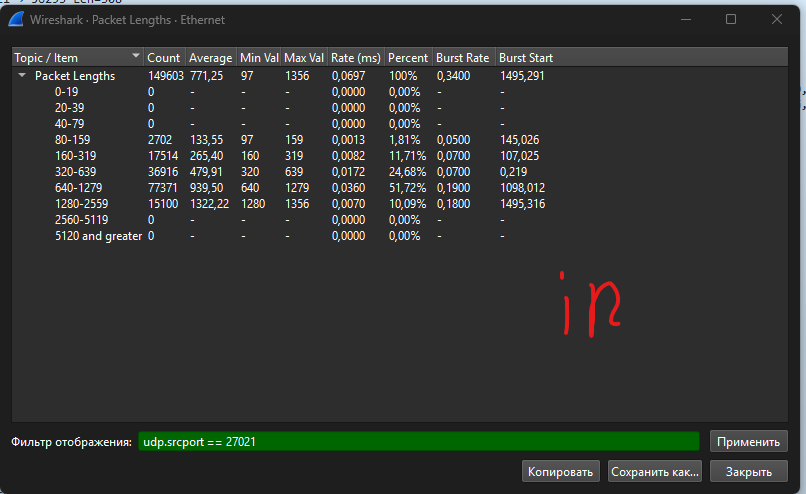806x494 pixels.
Task: Click the Burst Start column header
Action: click(x=526, y=58)
